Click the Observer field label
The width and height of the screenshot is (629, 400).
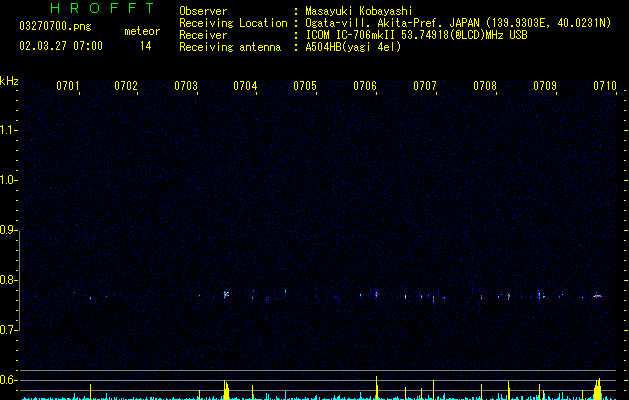click(x=203, y=11)
